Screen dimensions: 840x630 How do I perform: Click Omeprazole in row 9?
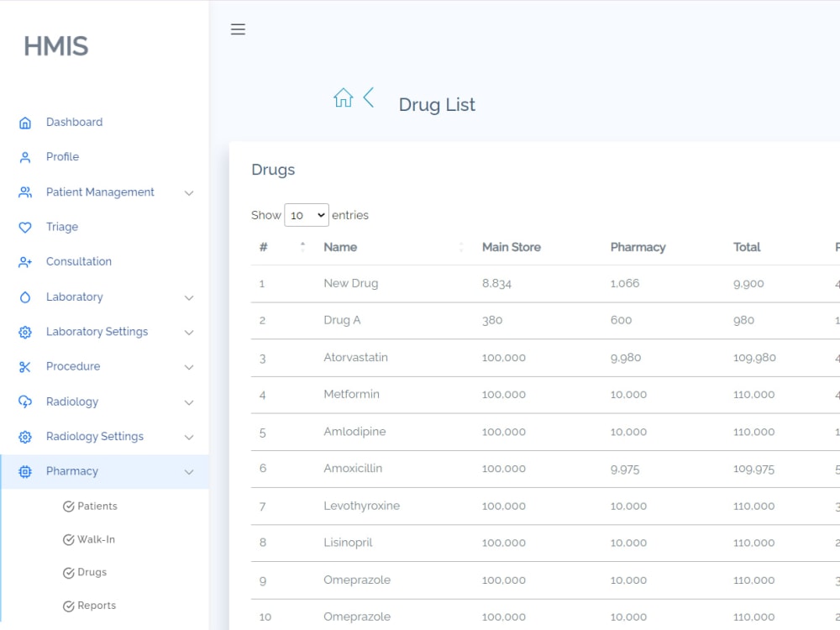[x=357, y=580]
